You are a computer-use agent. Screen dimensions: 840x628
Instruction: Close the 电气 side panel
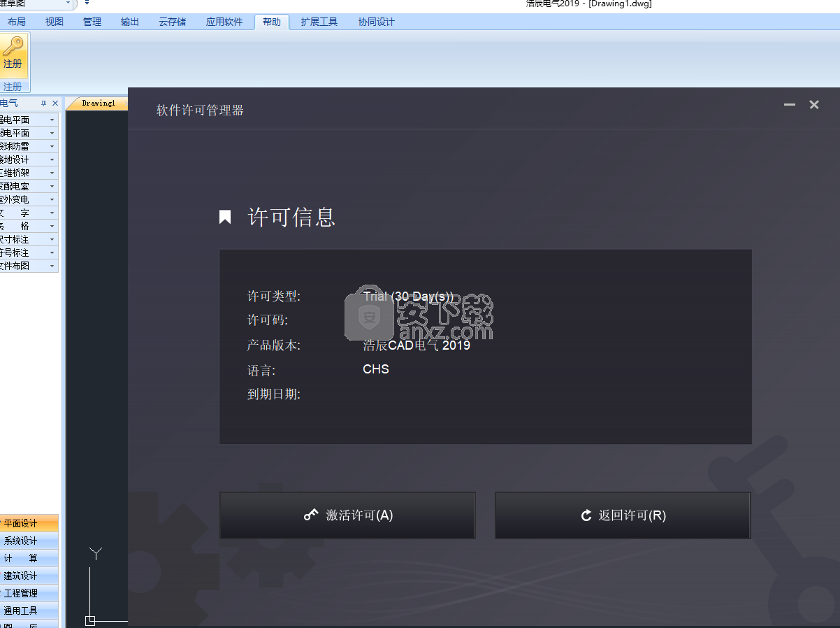[55, 104]
